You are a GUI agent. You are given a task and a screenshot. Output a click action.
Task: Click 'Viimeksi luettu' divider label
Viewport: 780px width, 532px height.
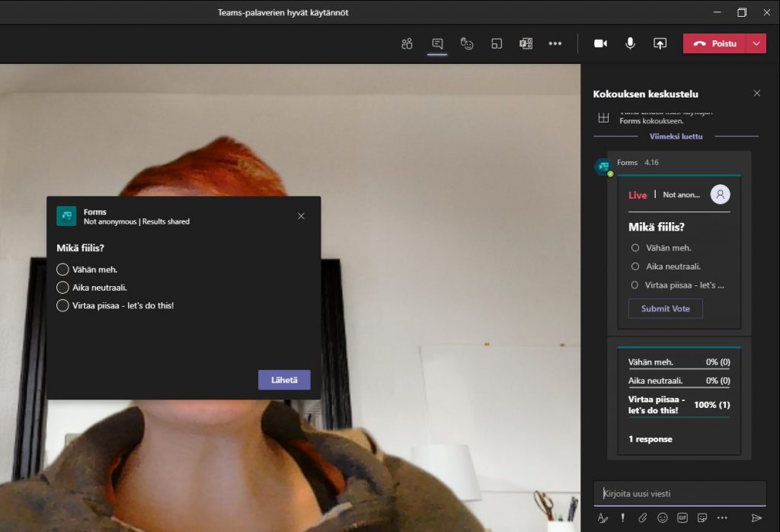676,136
